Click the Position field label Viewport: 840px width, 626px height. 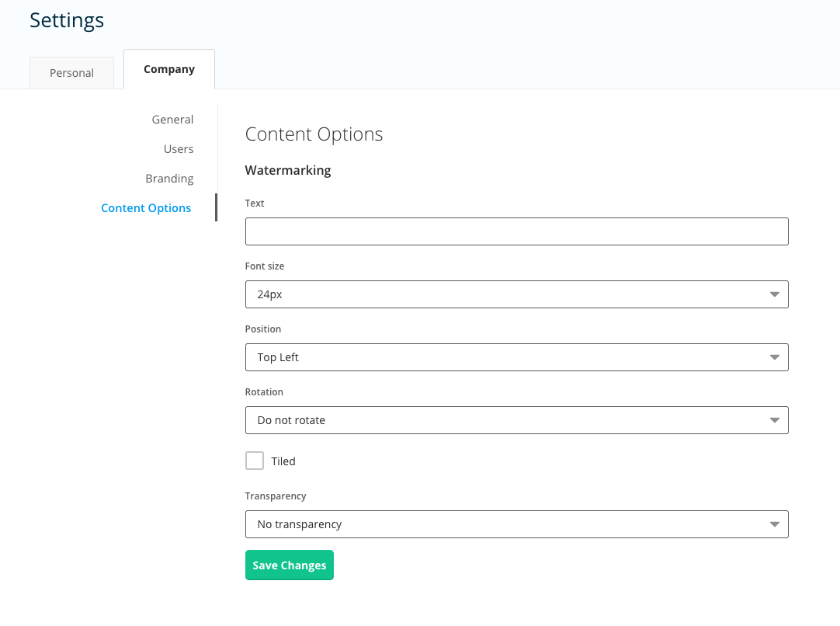[263, 329]
